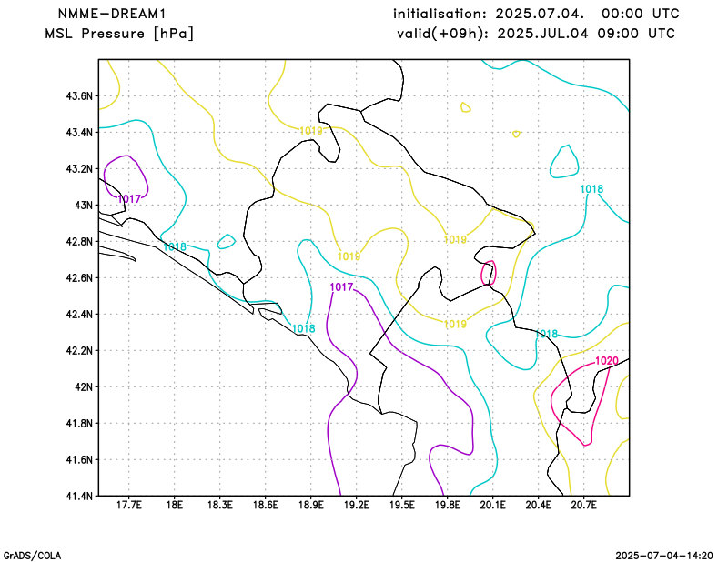Select the 42.8N latitude label
The width and height of the screenshot is (728, 562).
[x=80, y=241]
